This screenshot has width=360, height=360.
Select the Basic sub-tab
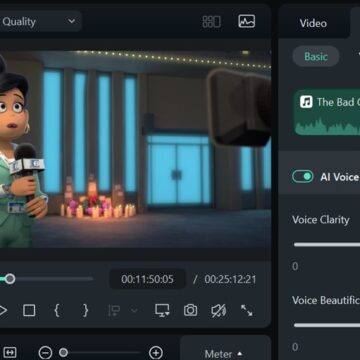[x=316, y=57]
